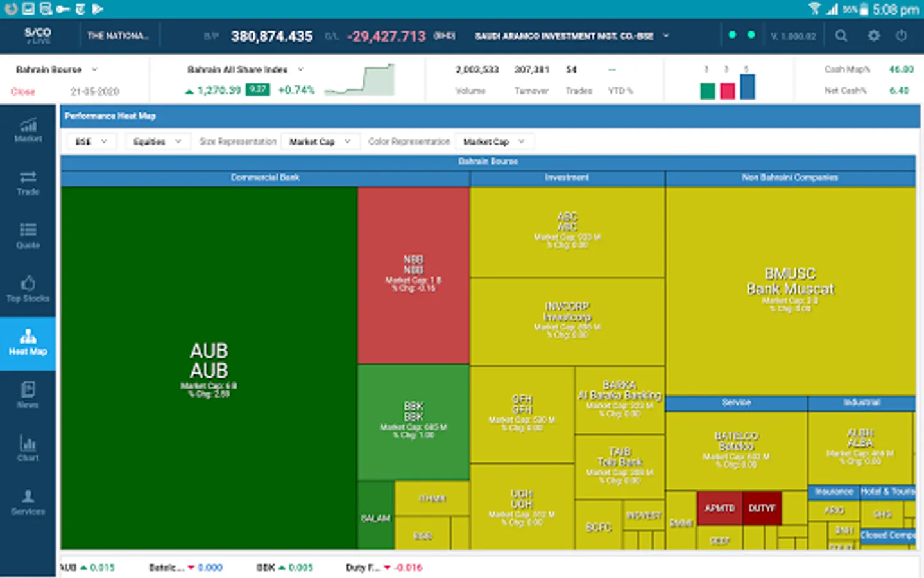Click the Commercial Bank sector header
This screenshot has height=578, width=924.
pos(265,178)
